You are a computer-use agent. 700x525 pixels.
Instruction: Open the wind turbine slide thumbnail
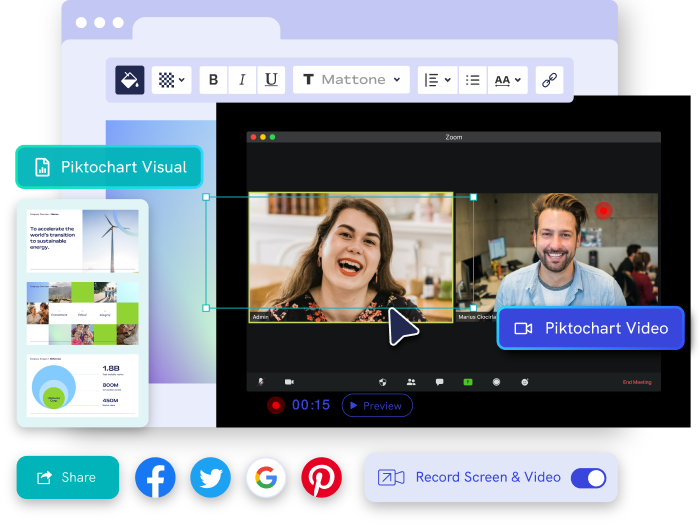pos(83,241)
